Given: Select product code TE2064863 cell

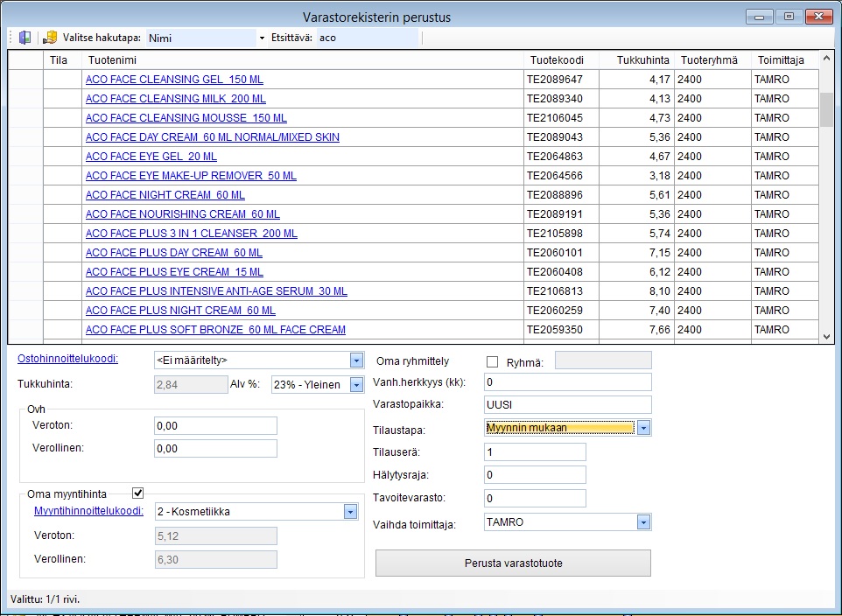Looking at the screenshot, I should pos(561,157).
